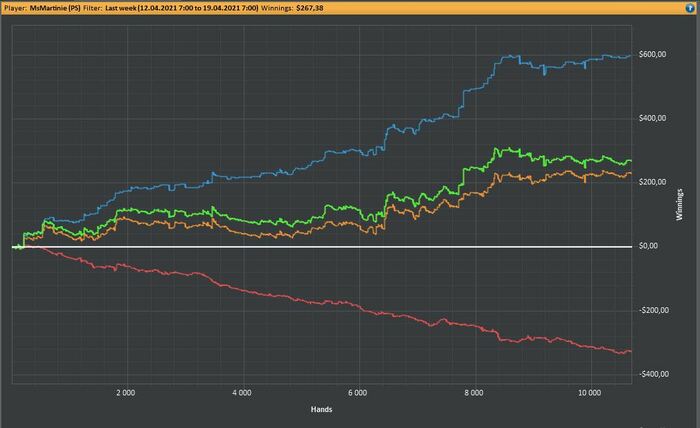Click the 2 000 hands axis label
This screenshot has height=428, width=700.
125,393
